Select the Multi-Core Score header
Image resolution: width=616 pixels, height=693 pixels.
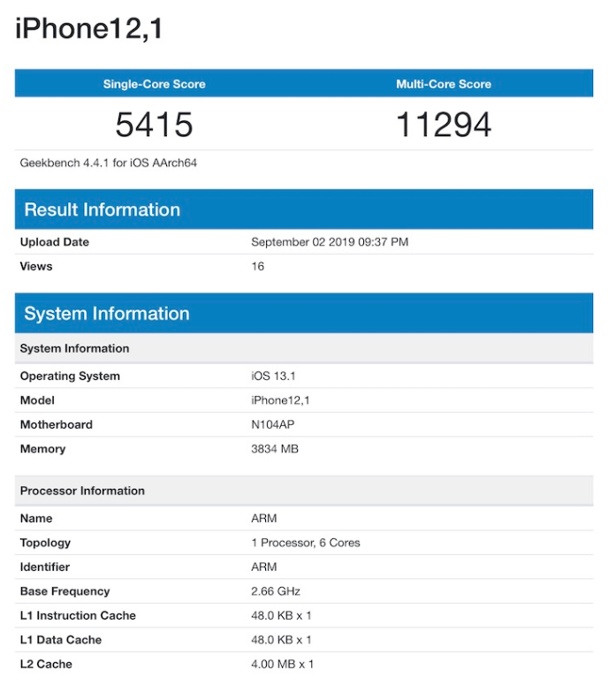coord(444,84)
